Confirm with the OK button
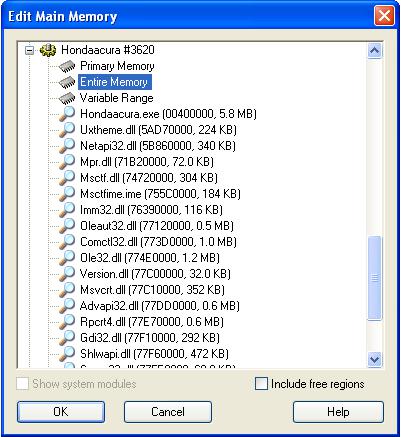The width and height of the screenshot is (402, 437). (61, 412)
